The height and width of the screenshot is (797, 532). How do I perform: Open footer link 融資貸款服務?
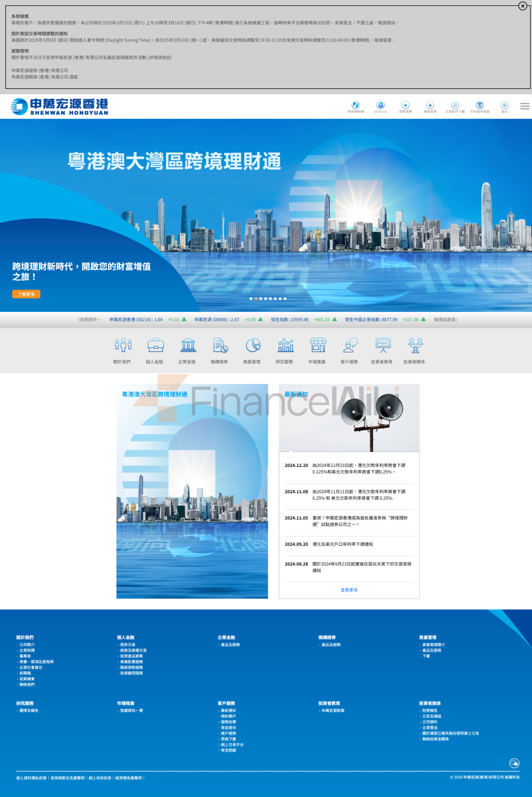(131, 668)
